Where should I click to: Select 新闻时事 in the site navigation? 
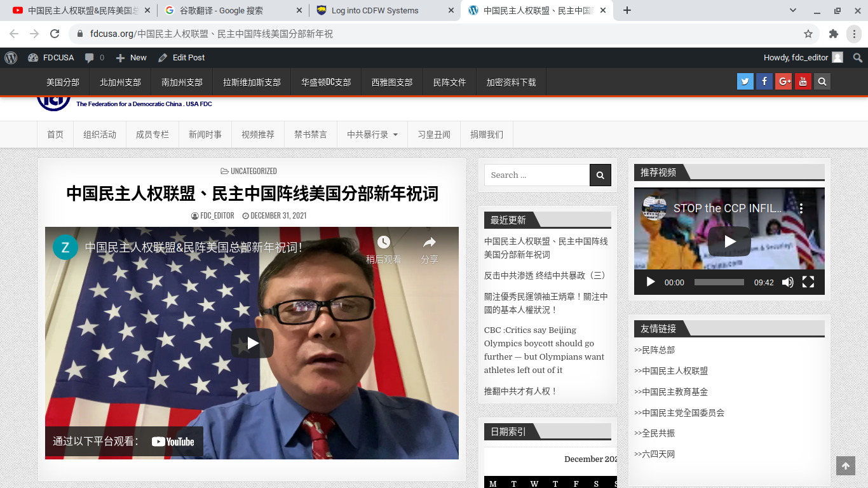[x=205, y=134]
